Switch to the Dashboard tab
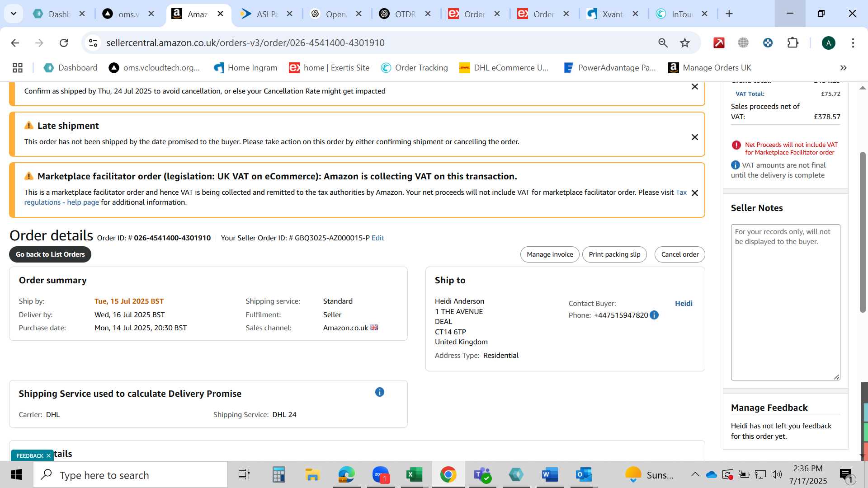Screen dimensions: 868x488 click(59, 14)
